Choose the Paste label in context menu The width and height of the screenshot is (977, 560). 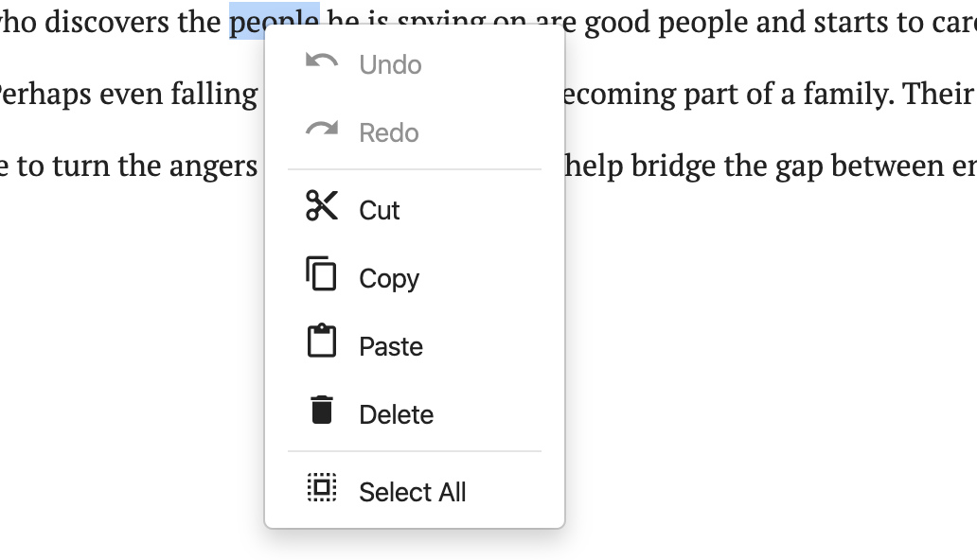[391, 347]
